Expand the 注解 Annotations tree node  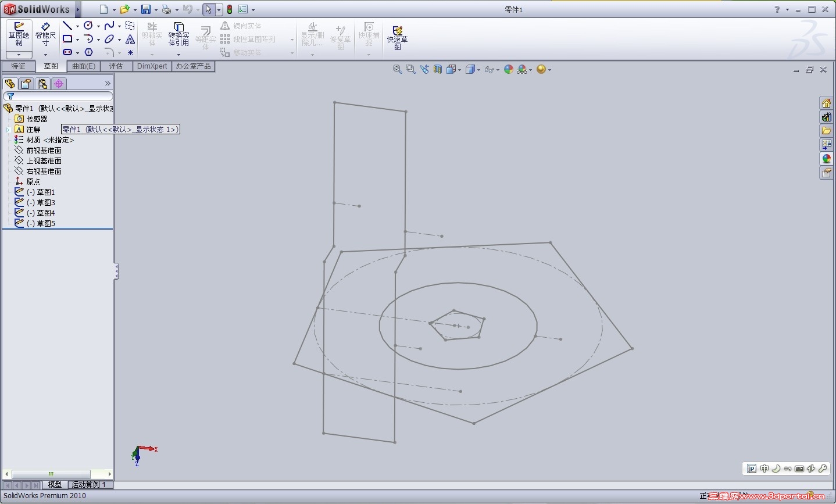coord(8,130)
